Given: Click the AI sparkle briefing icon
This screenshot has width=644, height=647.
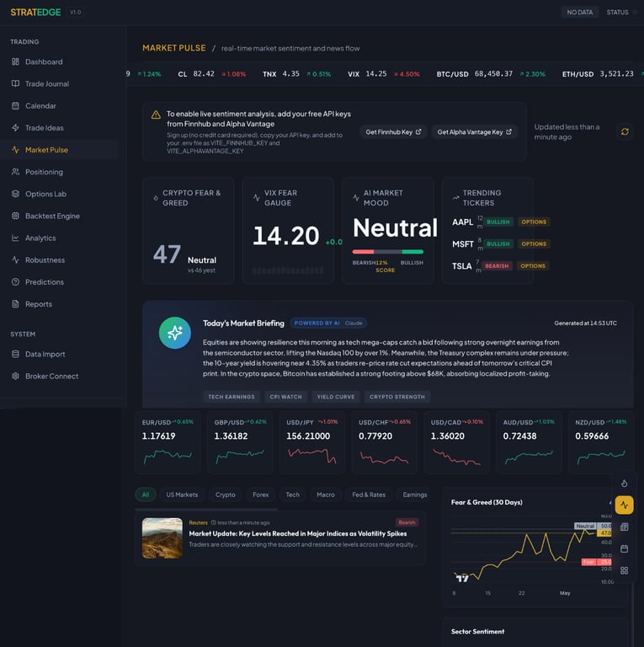Looking at the screenshot, I should coord(175,333).
